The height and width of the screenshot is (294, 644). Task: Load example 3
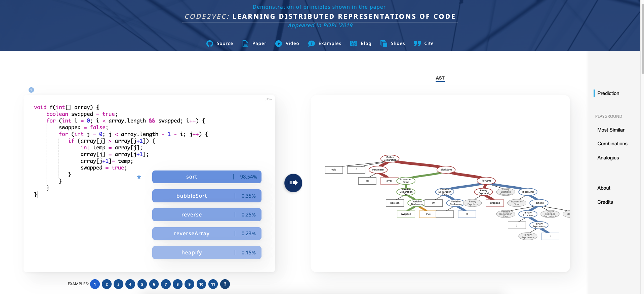point(118,284)
